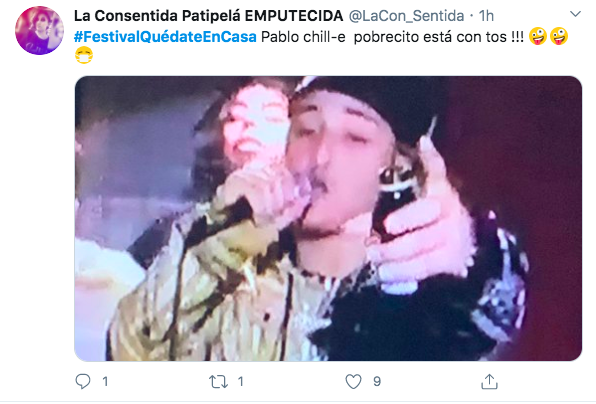596x404 pixels.
Task: Click the face with medical mask emoji
Action: [84, 55]
